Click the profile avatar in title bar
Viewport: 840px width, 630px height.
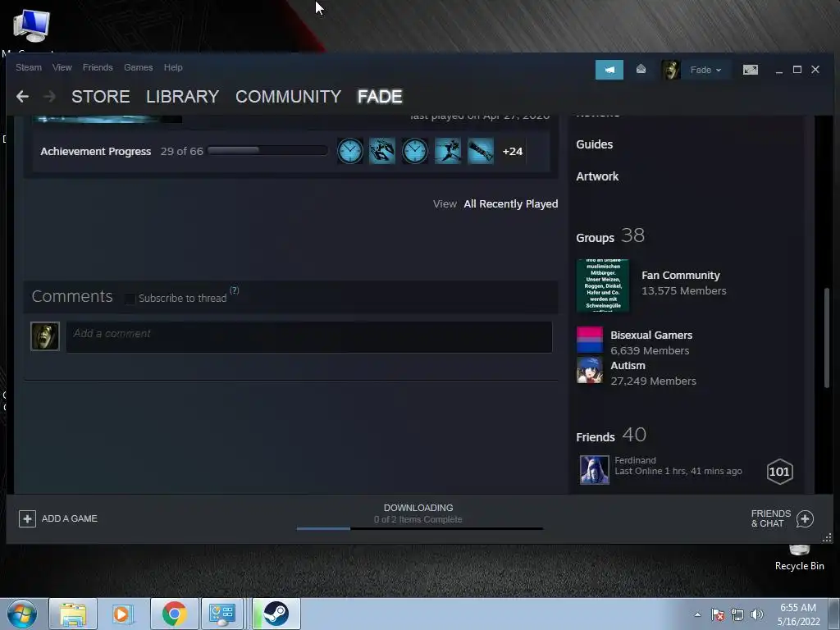click(x=671, y=70)
